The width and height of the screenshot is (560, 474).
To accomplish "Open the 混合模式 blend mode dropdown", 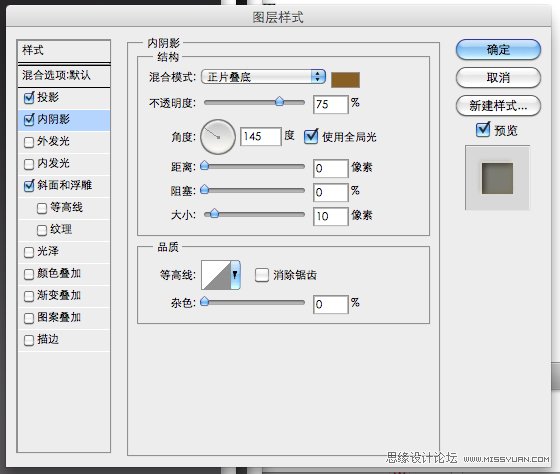I will 264,77.
